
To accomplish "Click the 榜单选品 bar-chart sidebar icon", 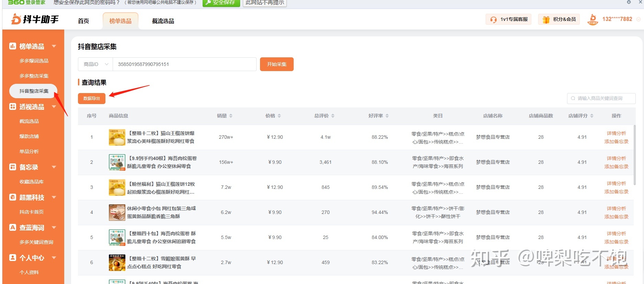I will click(13, 46).
